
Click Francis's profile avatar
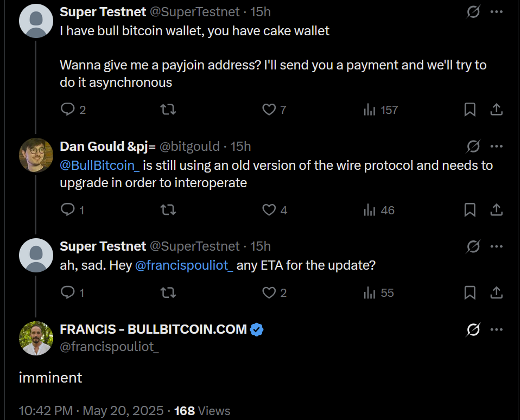(x=36, y=338)
